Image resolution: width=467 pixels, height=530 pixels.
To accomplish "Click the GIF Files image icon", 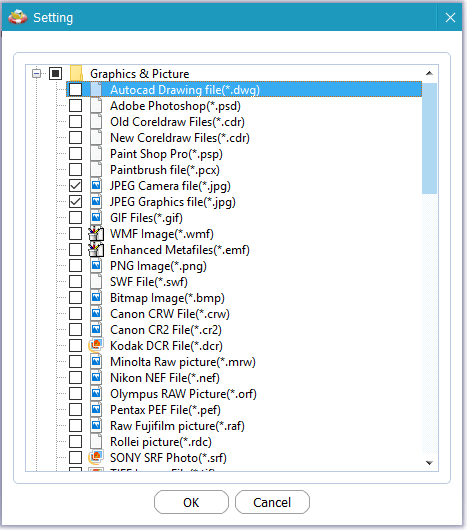I will (96, 217).
